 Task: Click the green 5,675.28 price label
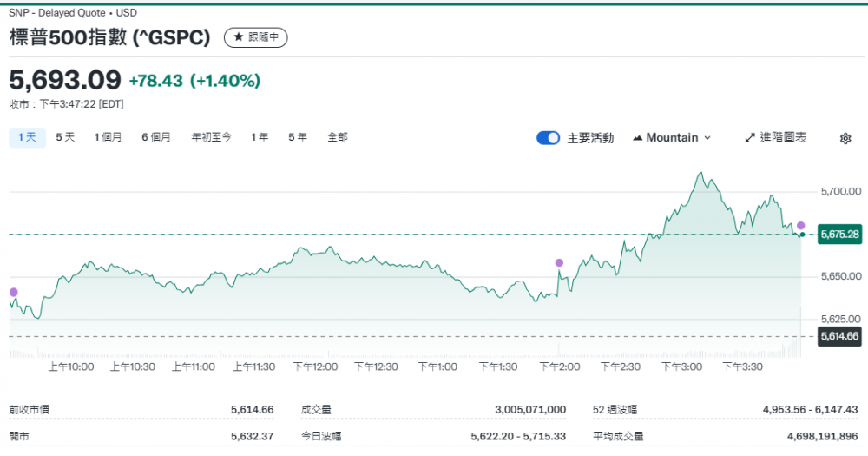click(x=838, y=235)
